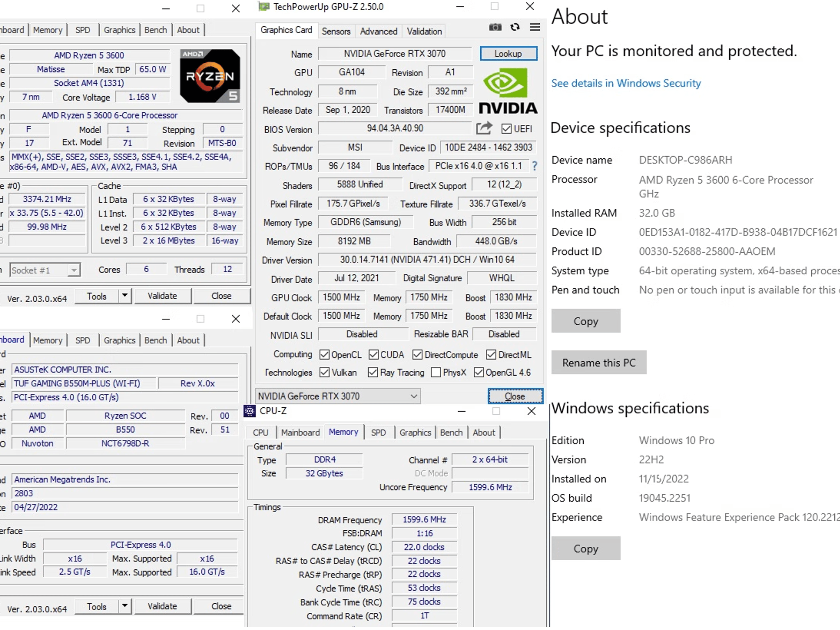
Task: Toggle the UEFI checkbox
Action: 507,129
